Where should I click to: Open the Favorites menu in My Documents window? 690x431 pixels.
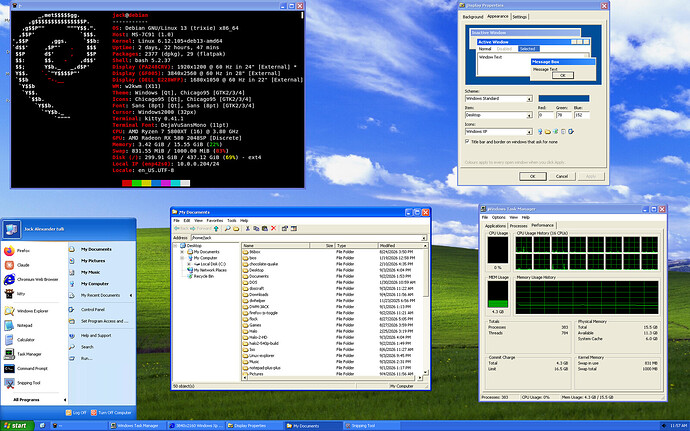215,221
